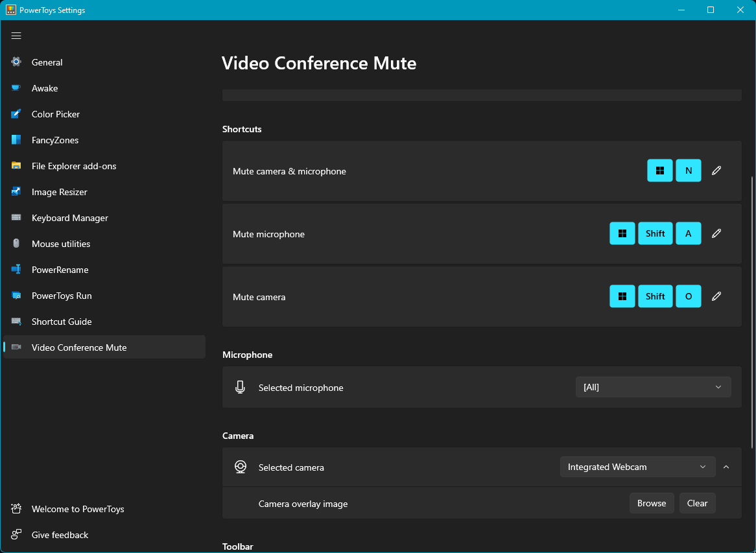Open the hamburger navigation menu
This screenshot has height=553, width=756.
point(16,36)
